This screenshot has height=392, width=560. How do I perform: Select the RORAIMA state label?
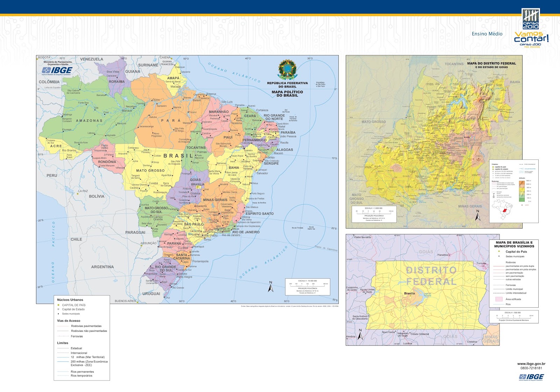(x=117, y=82)
